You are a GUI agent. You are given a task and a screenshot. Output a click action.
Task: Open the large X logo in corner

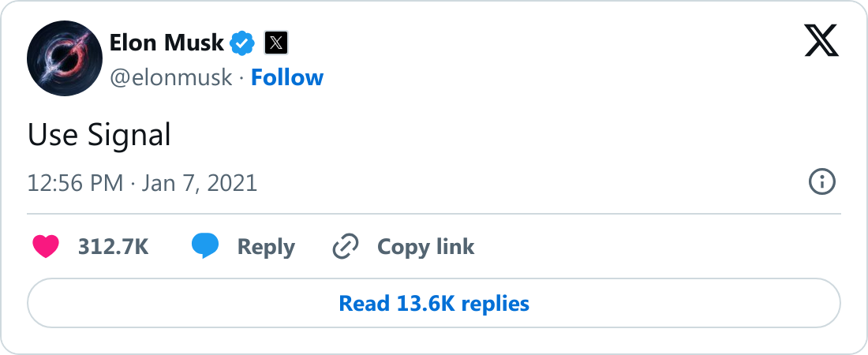point(821,43)
